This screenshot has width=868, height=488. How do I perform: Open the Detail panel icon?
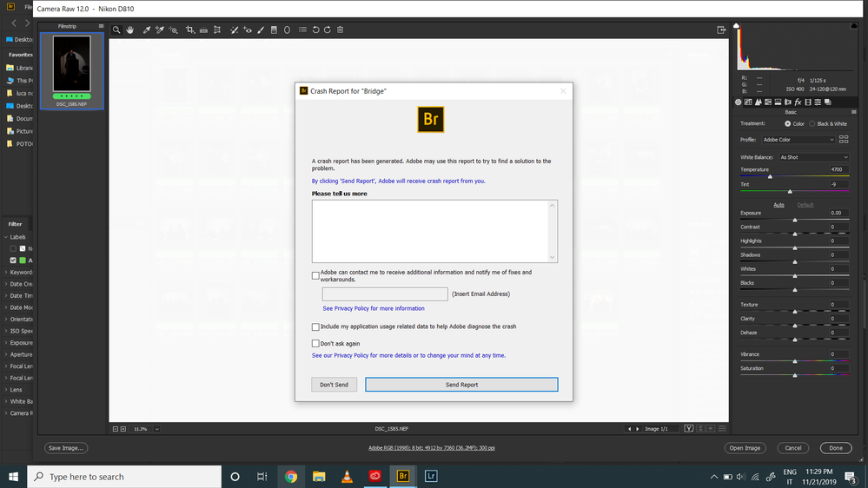coord(758,102)
